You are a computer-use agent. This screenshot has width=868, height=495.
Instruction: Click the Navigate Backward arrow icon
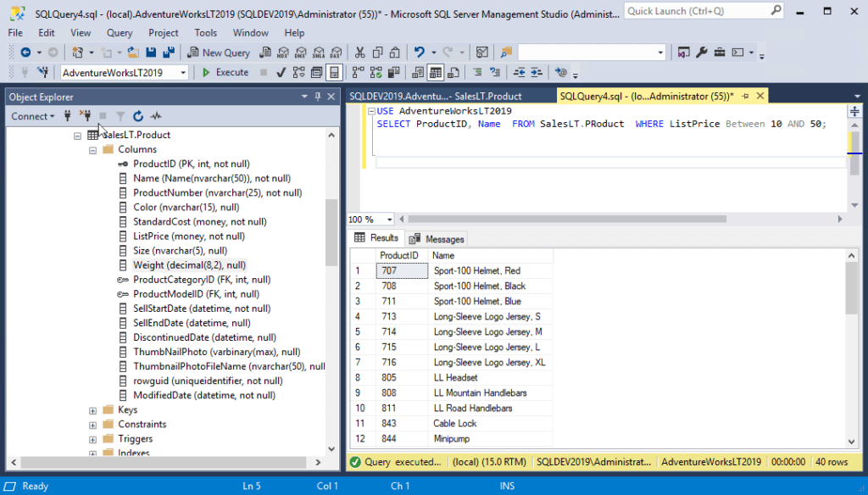pyautogui.click(x=25, y=53)
